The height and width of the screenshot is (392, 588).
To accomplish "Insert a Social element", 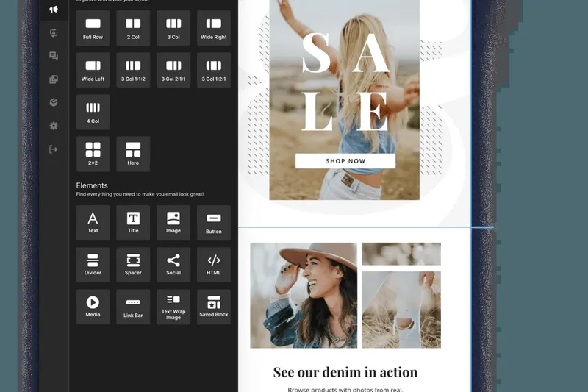I will click(x=173, y=265).
